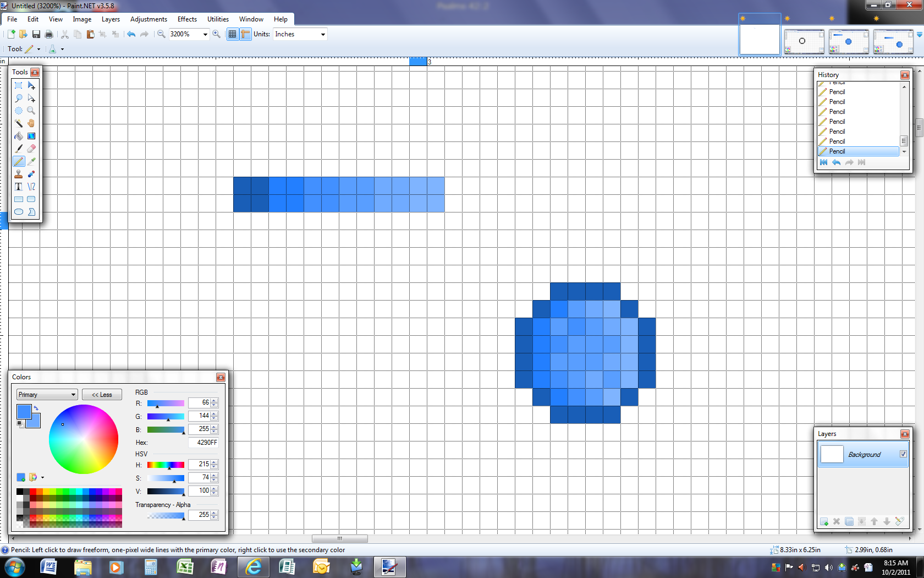Click the << Less button
Viewport: 924px width, 578px height.
coord(102,395)
